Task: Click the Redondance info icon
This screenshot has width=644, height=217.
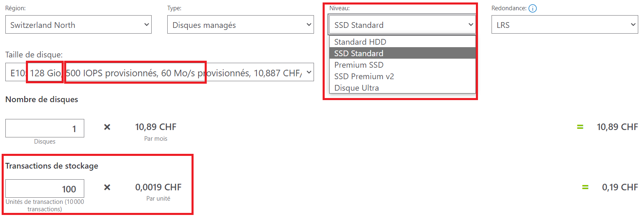Action: 533,8
